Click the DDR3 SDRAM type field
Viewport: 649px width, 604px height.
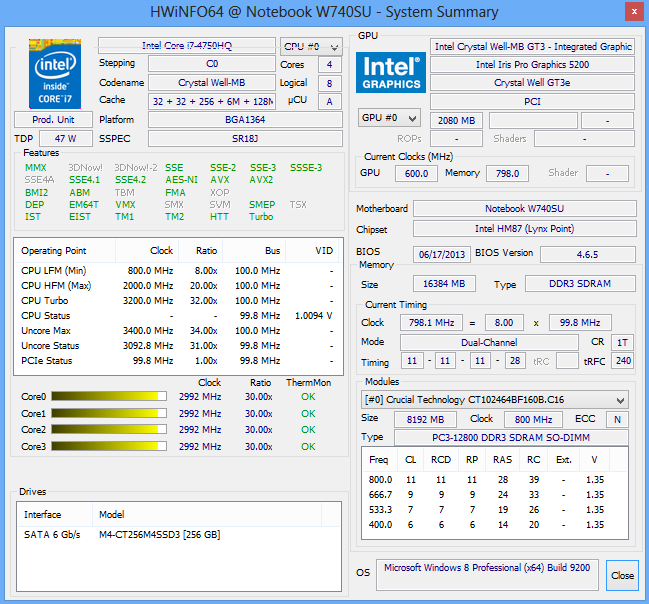pos(580,284)
